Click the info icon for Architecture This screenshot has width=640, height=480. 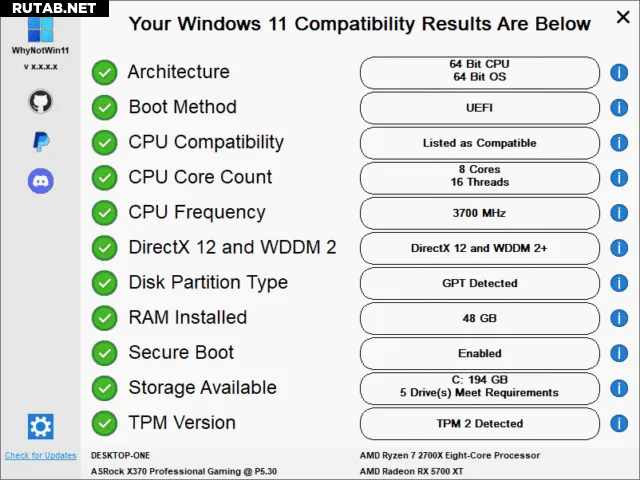click(x=619, y=72)
